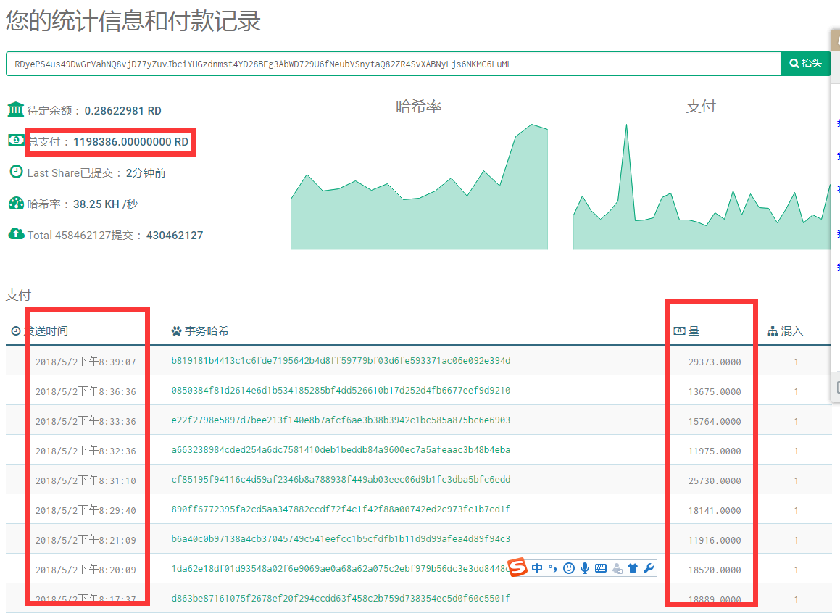
Task: Click the timestamp 2018/5/2下午8:20:09
Action: [x=86, y=570]
